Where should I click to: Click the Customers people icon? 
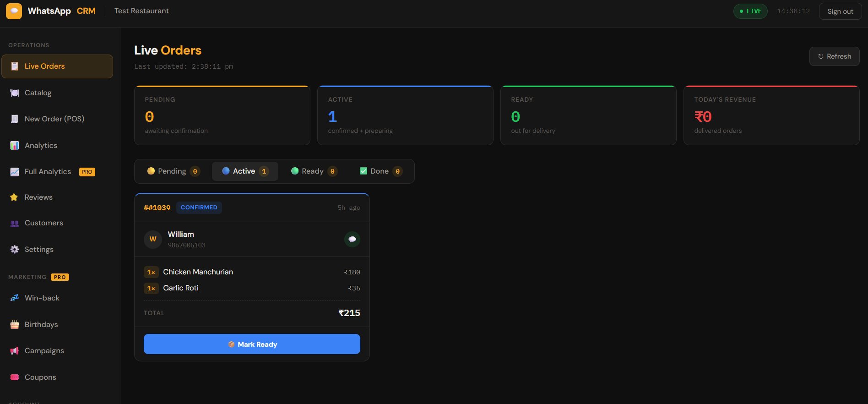pos(15,224)
